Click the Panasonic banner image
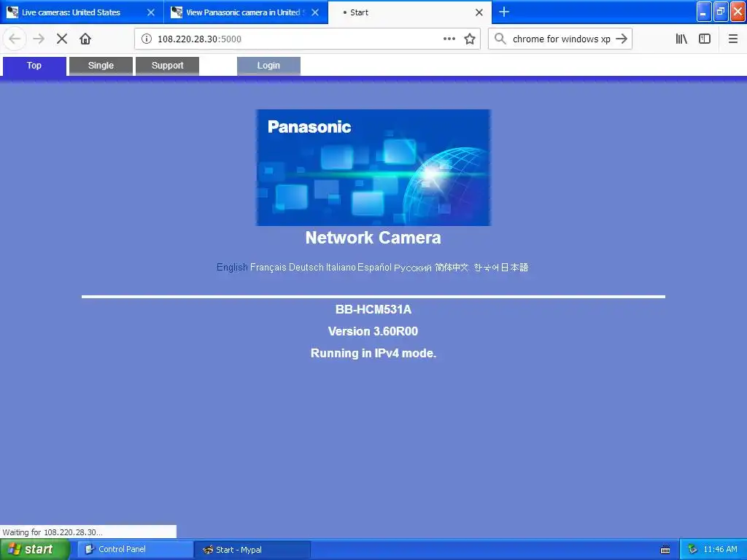This screenshot has width=747, height=560. [x=373, y=168]
